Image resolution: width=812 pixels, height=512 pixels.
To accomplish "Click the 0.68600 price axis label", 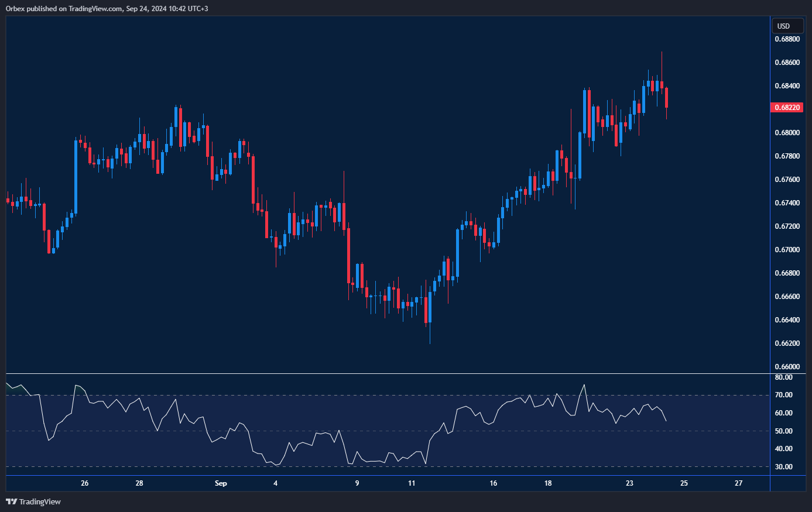I will pos(787,63).
